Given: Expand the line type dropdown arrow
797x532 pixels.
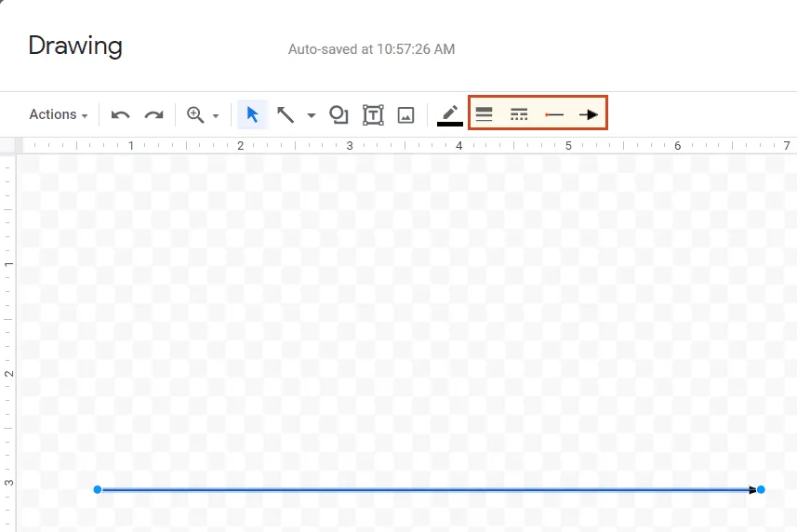Looking at the screenshot, I should 312,115.
